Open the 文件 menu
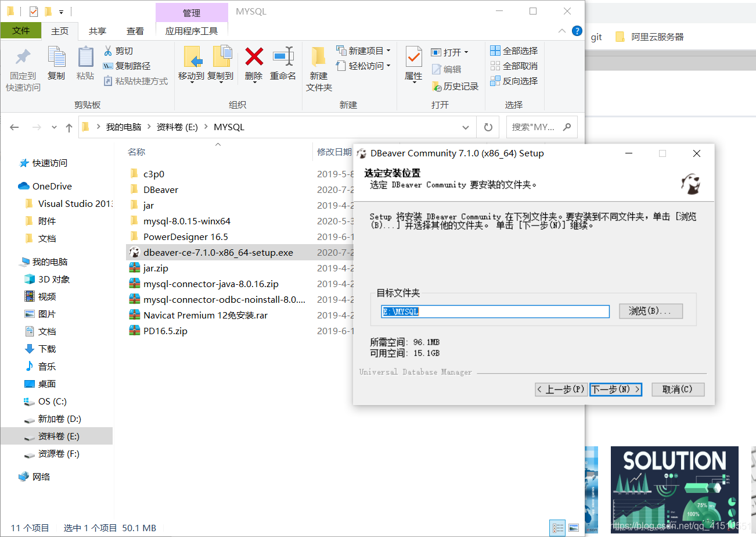756x537 pixels. [21, 31]
